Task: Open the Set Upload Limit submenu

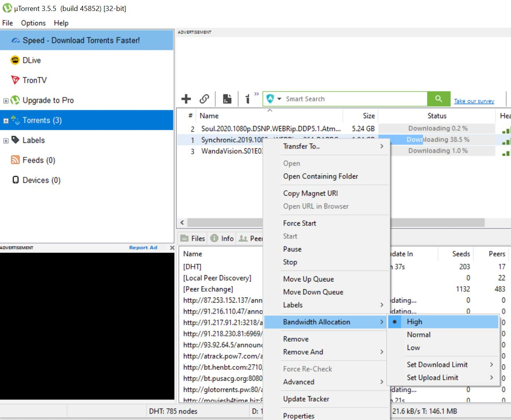Action: tap(443, 377)
